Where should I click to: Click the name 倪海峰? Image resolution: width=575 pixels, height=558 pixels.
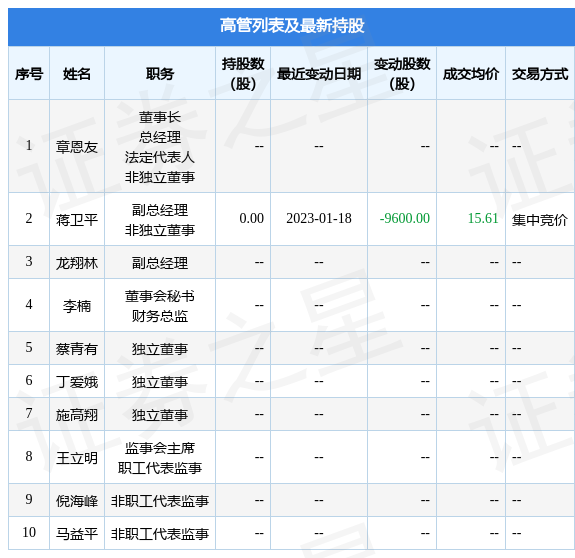coord(77,501)
